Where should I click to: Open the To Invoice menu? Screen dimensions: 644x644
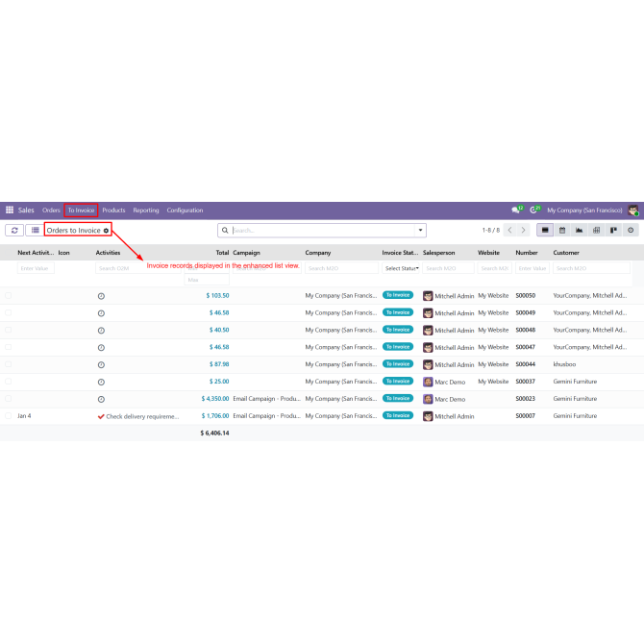coord(81,210)
